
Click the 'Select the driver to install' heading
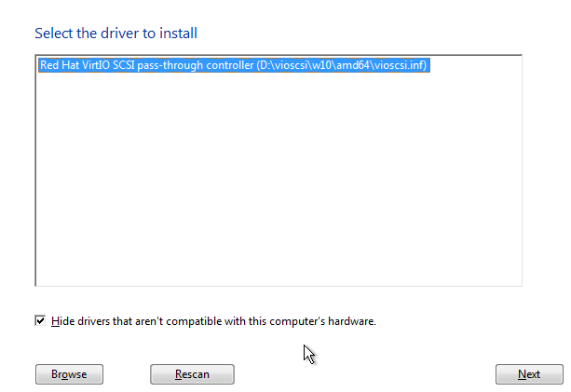(116, 34)
